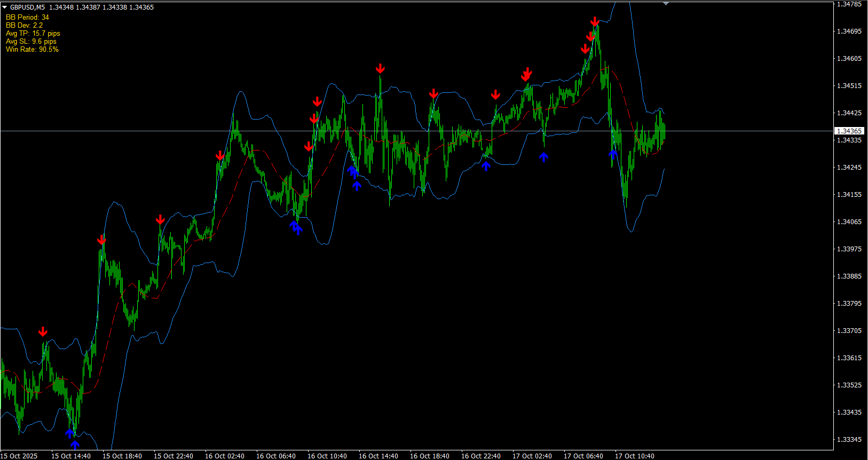Click the '16 Oct 22:40' time label
Viewport: 868px width, 460px height.
pyautogui.click(x=481, y=456)
